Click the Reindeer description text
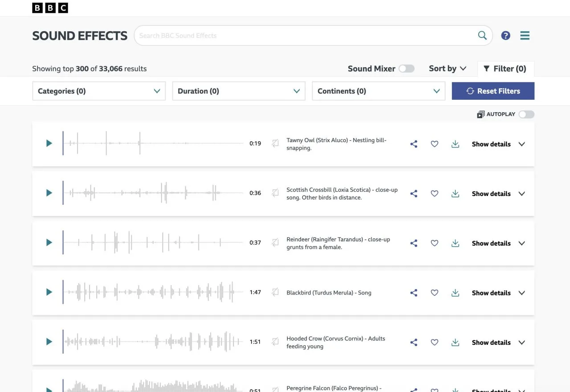 338,243
